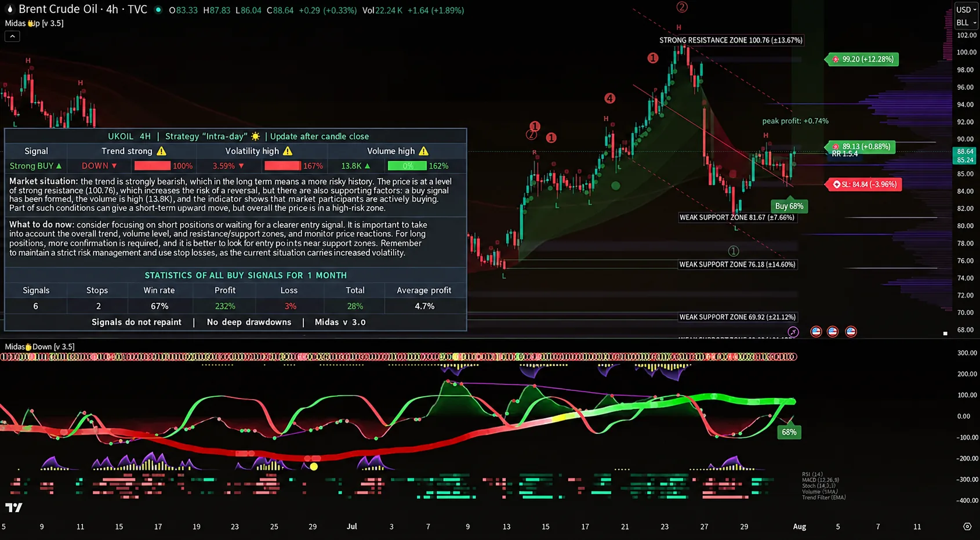Viewport: 980px width, 540px height.
Task: Collapse the indicator legend with the chevron button
Action: (12, 36)
